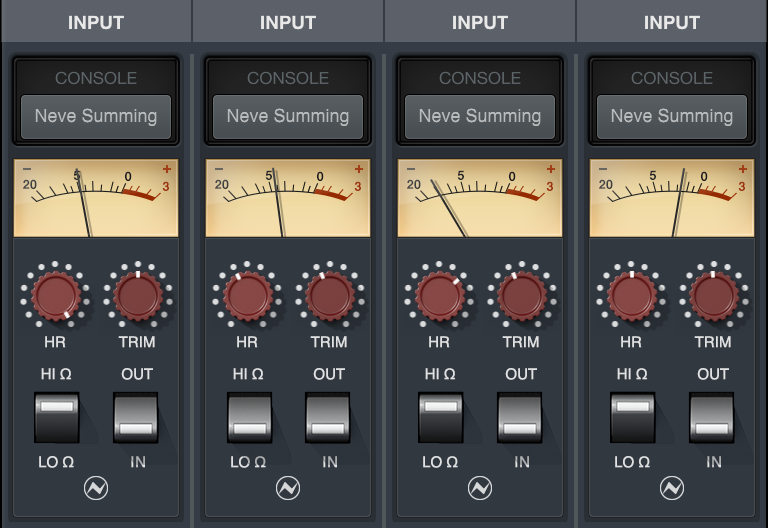
Task: Click the CONSOLE label in first channel
Action: coord(96,78)
